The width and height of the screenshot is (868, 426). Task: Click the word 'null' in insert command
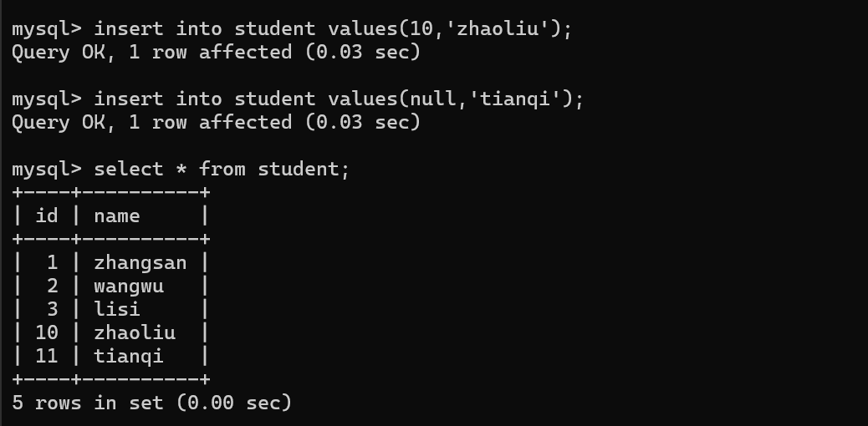[x=432, y=99]
